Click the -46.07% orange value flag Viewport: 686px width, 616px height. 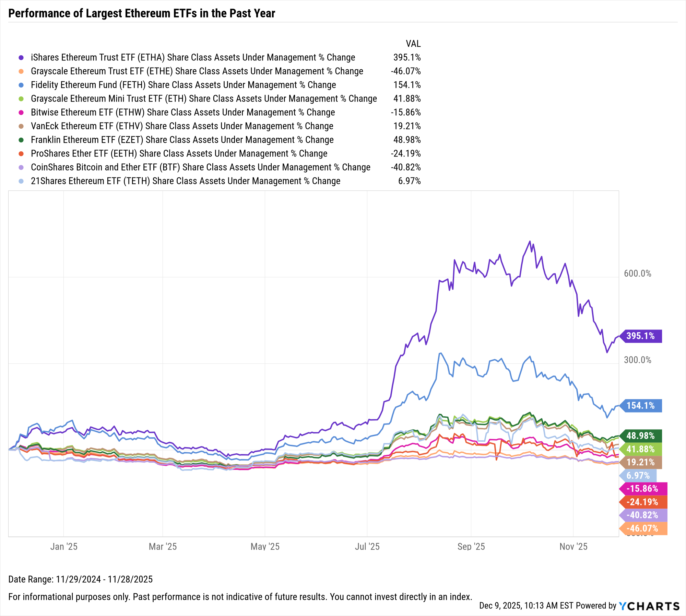pos(643,528)
